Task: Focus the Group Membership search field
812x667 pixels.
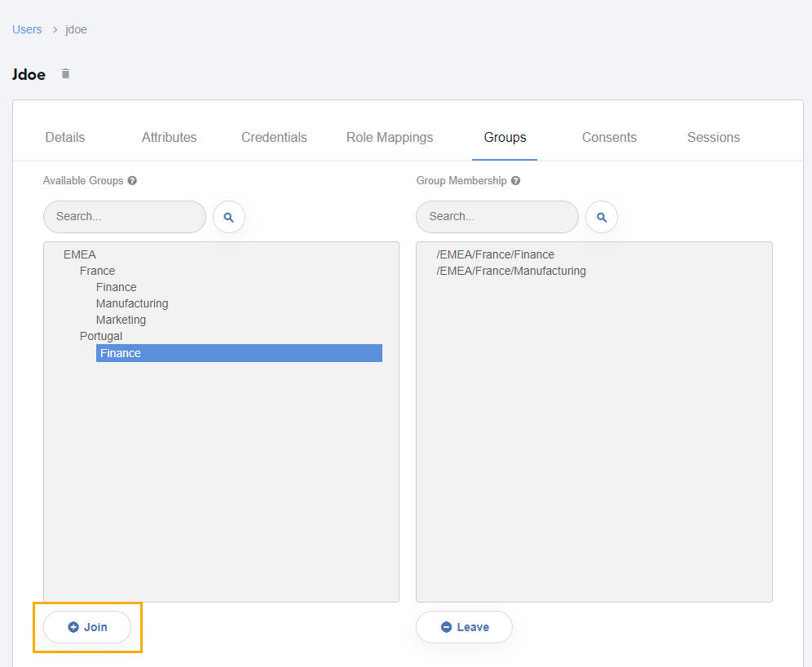Action: (x=497, y=217)
